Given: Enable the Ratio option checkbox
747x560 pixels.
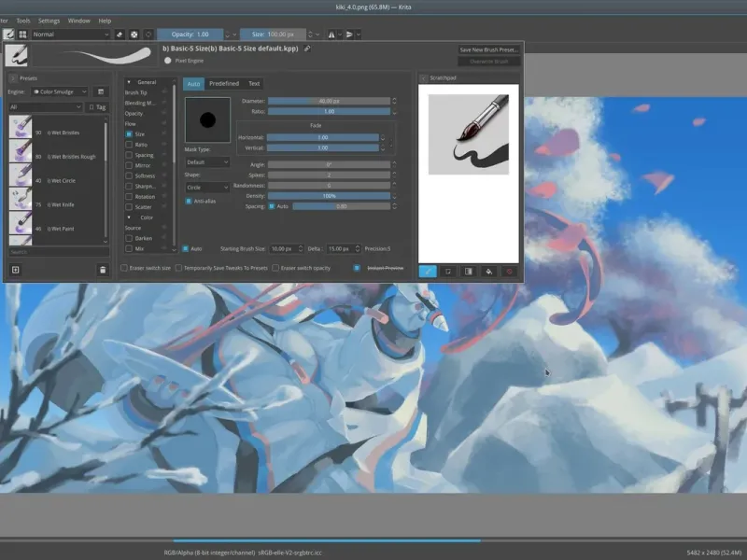Looking at the screenshot, I should [x=129, y=145].
